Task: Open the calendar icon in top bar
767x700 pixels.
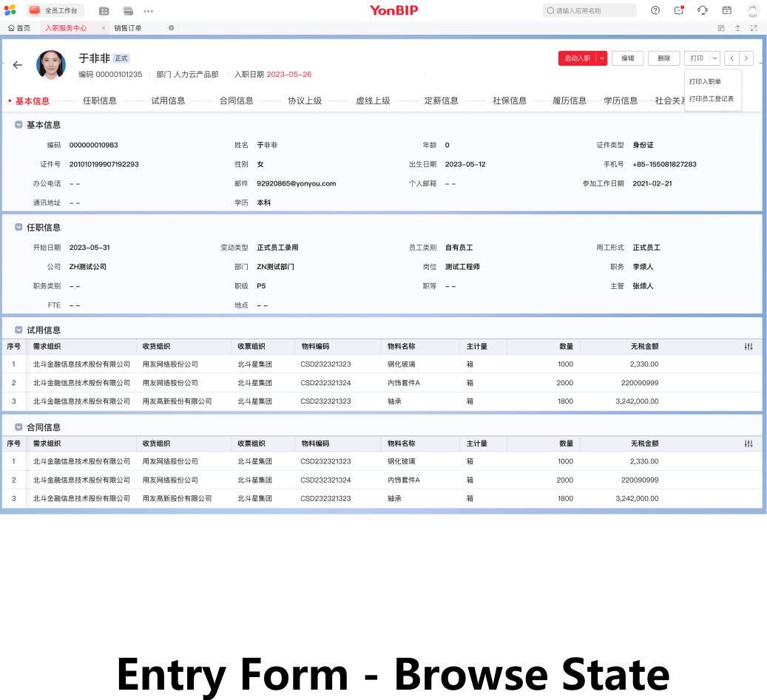Action: [x=727, y=10]
